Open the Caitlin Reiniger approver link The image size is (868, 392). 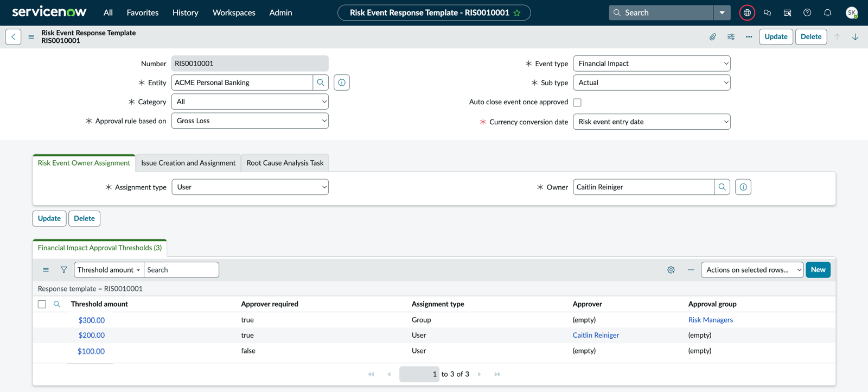[596, 335]
